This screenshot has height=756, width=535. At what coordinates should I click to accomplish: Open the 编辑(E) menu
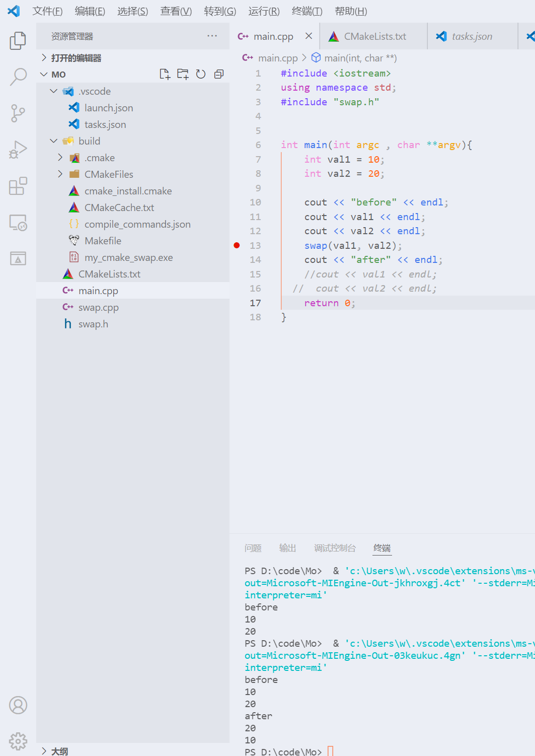click(x=90, y=11)
